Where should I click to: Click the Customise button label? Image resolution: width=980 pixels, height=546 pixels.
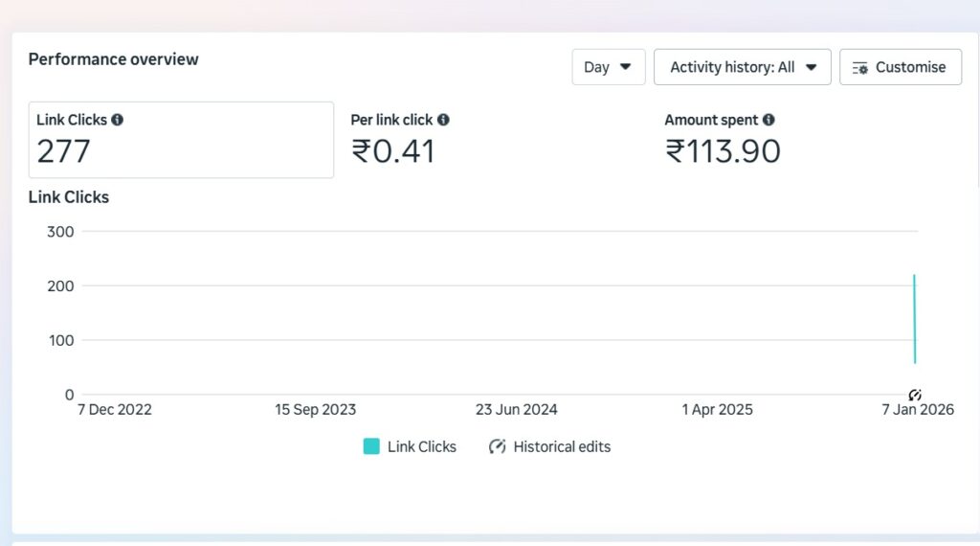[x=910, y=67]
